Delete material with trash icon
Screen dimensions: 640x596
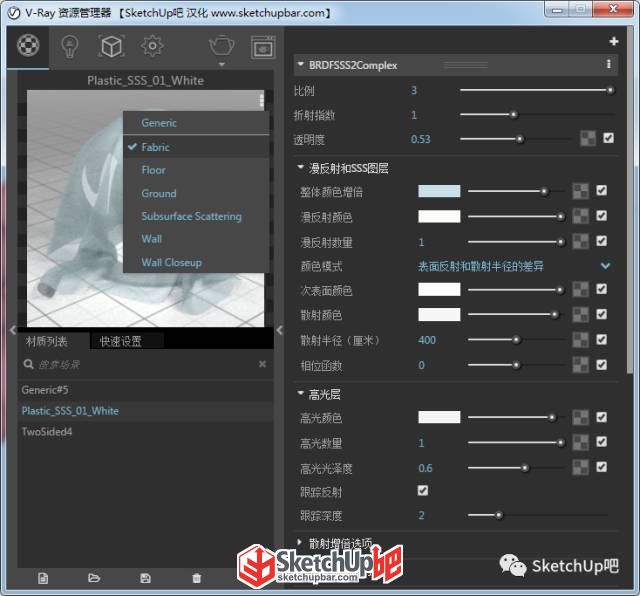(x=197, y=578)
